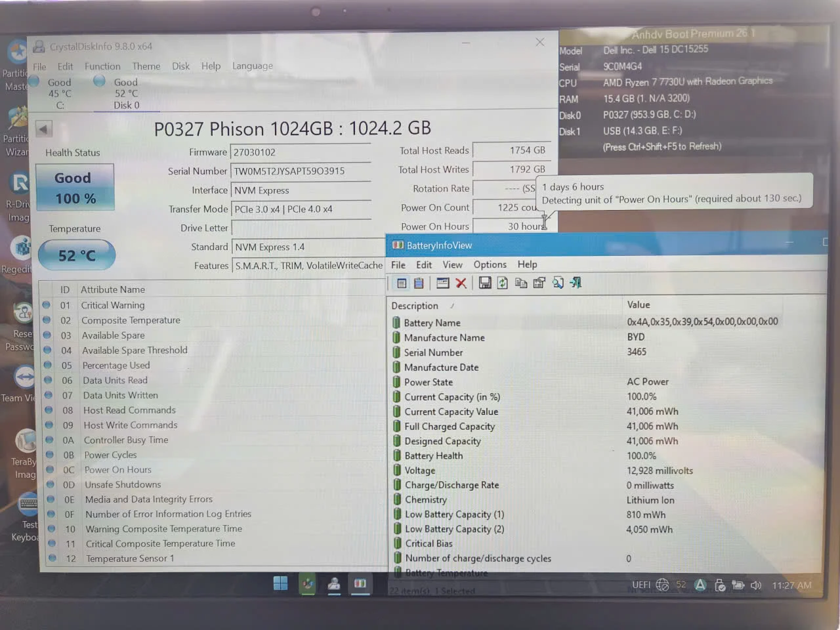Open Function menu in CrystalDiskInfo

pos(102,66)
